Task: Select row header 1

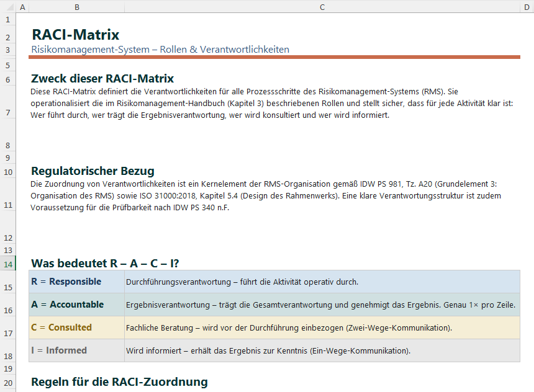Action: point(8,19)
